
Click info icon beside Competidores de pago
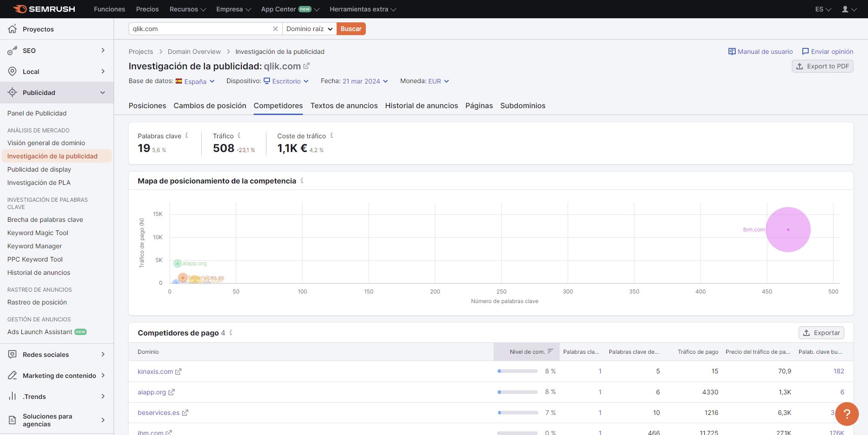click(231, 333)
